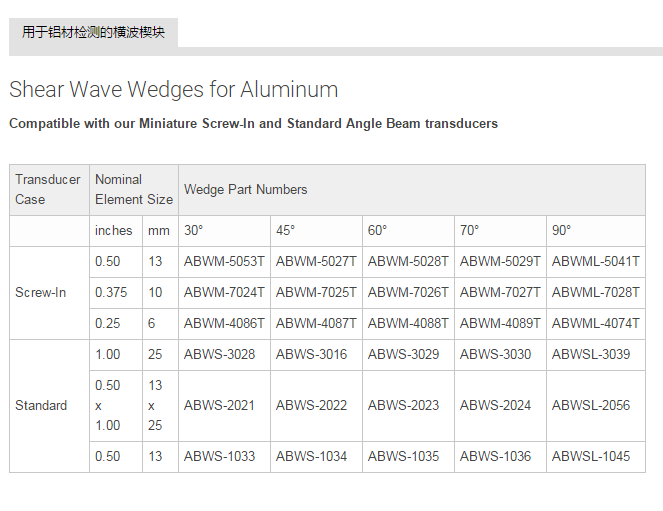Click the Shear Wave Wedges for Aluminum heading
Image resolution: width=663 pixels, height=511 pixels.
pyautogui.click(x=173, y=90)
